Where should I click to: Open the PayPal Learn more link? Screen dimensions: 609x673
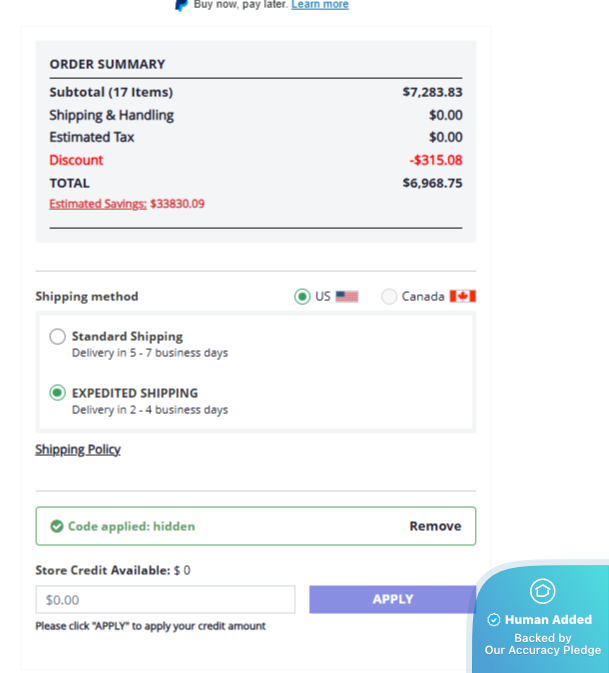[320, 5]
